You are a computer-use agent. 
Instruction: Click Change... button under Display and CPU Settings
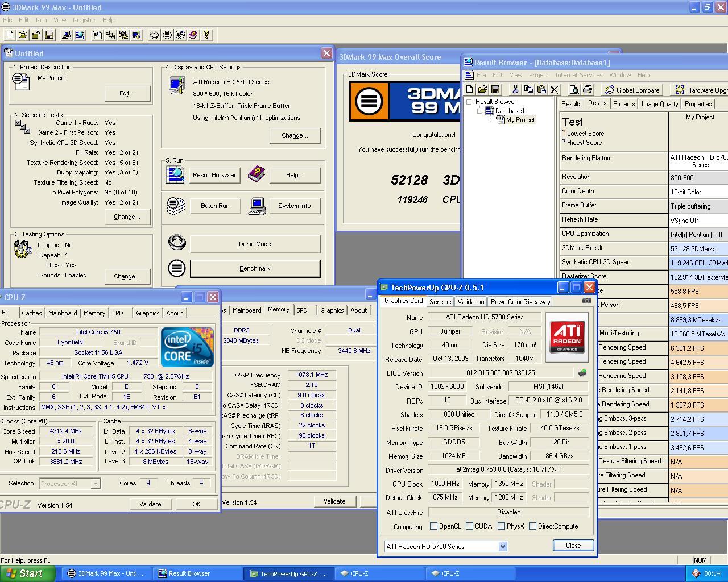click(295, 135)
